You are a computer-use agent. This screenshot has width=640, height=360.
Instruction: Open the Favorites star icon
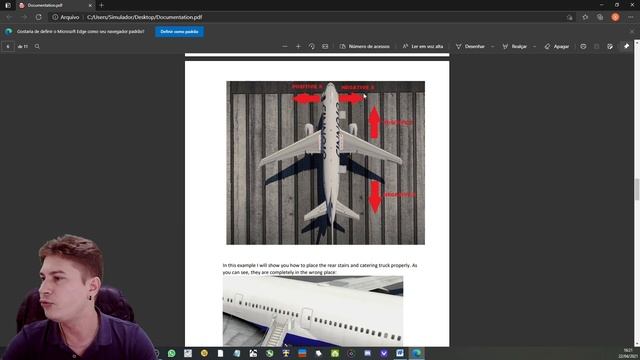585,17
